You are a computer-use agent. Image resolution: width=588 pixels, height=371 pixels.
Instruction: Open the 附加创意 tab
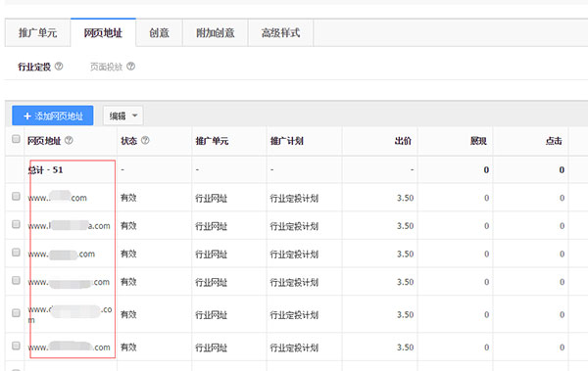point(216,33)
